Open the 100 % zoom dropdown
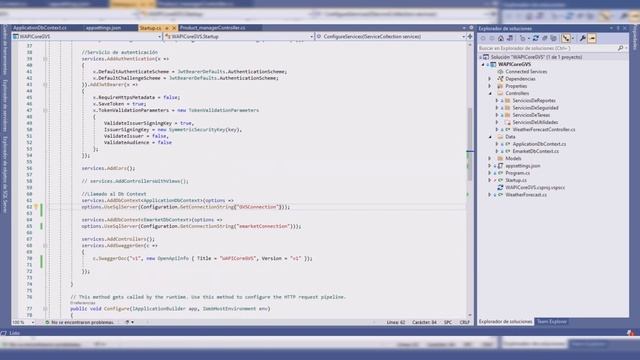 (x=33, y=322)
